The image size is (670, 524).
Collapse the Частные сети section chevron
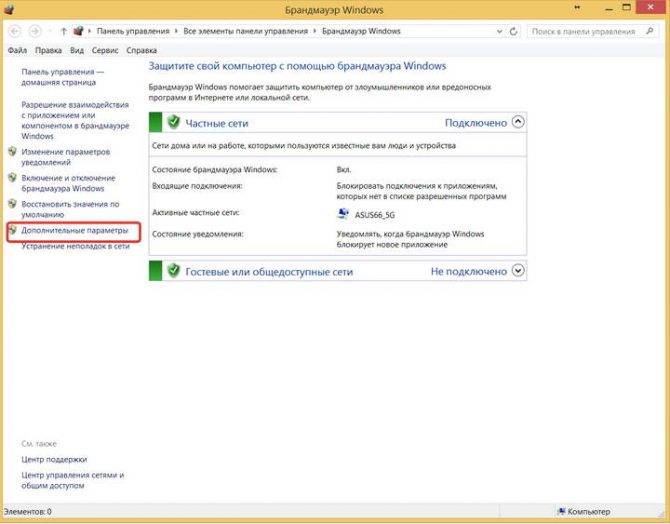point(517,122)
